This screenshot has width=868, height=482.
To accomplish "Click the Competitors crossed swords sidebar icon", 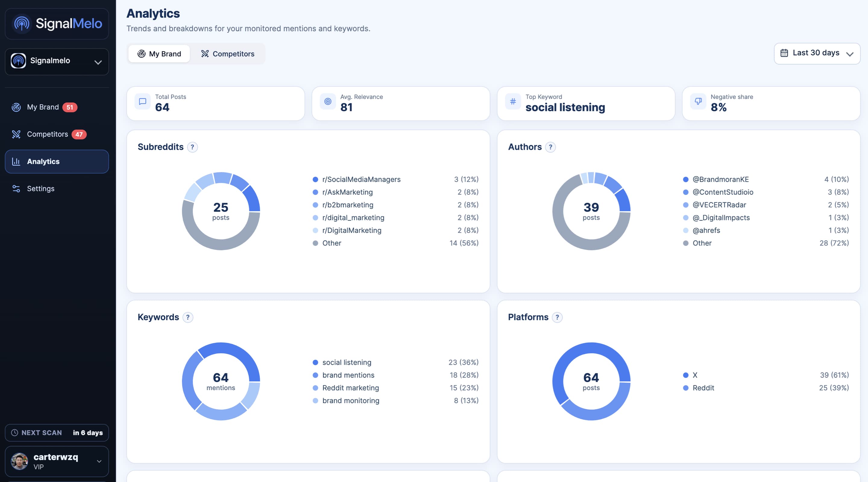I will click(x=16, y=134).
